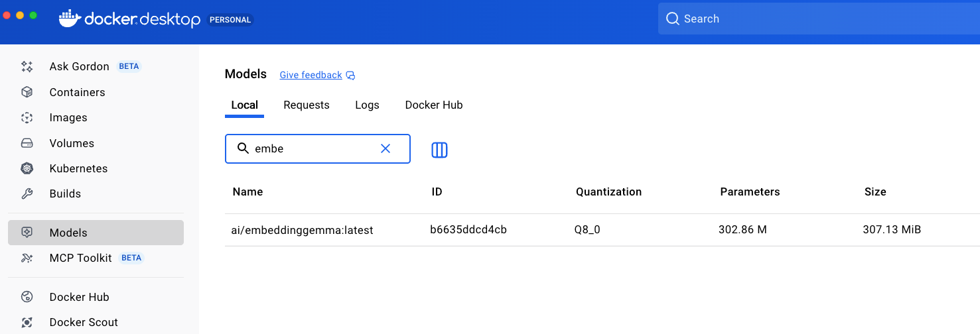Click the model filter search field

pyautogui.click(x=312, y=148)
